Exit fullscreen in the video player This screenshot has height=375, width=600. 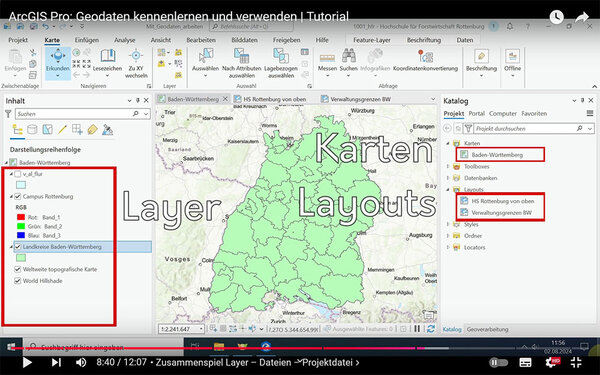576,362
